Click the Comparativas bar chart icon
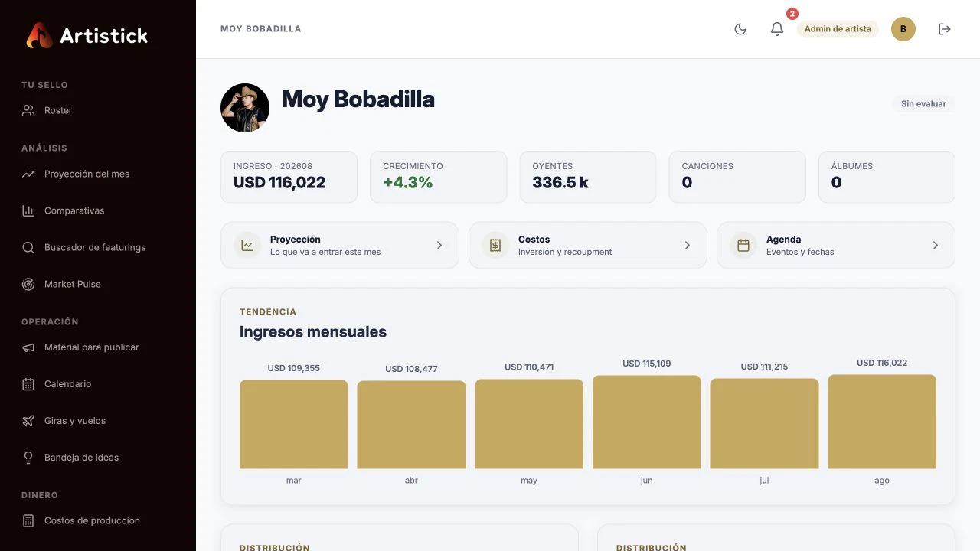Viewport: 980px width, 551px height. pos(28,210)
